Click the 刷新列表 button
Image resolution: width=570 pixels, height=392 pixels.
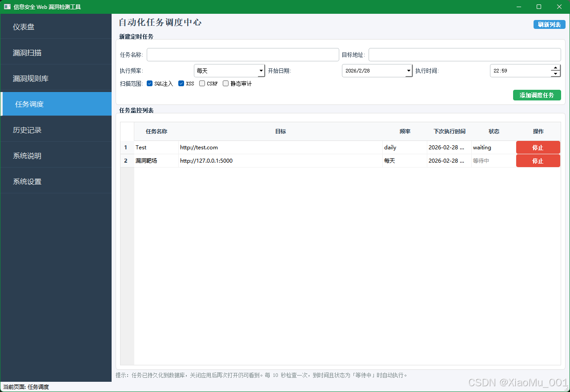tap(549, 24)
